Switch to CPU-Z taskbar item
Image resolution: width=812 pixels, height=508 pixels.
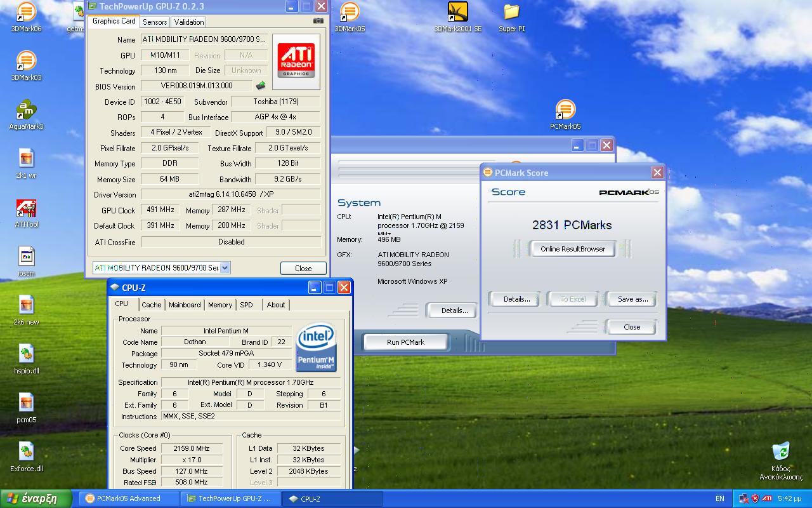(332, 498)
